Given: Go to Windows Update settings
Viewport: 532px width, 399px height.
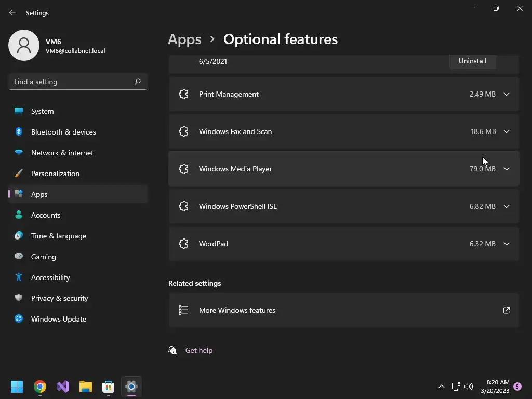Looking at the screenshot, I should [59, 319].
